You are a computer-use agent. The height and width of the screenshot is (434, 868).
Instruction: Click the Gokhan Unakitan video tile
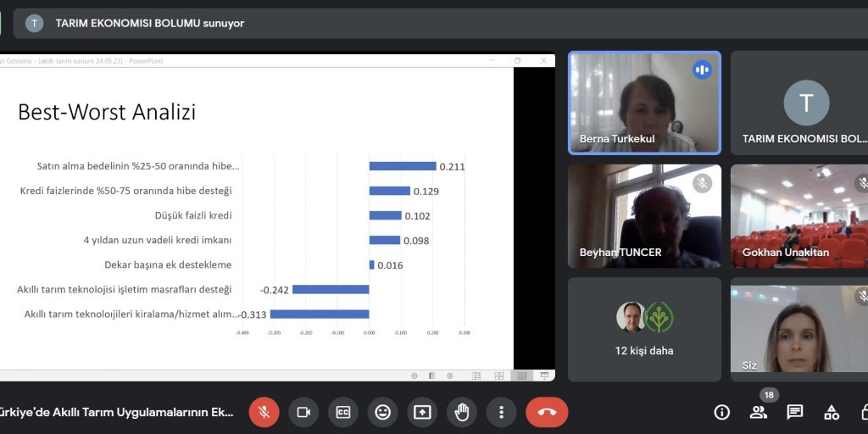pos(798,216)
